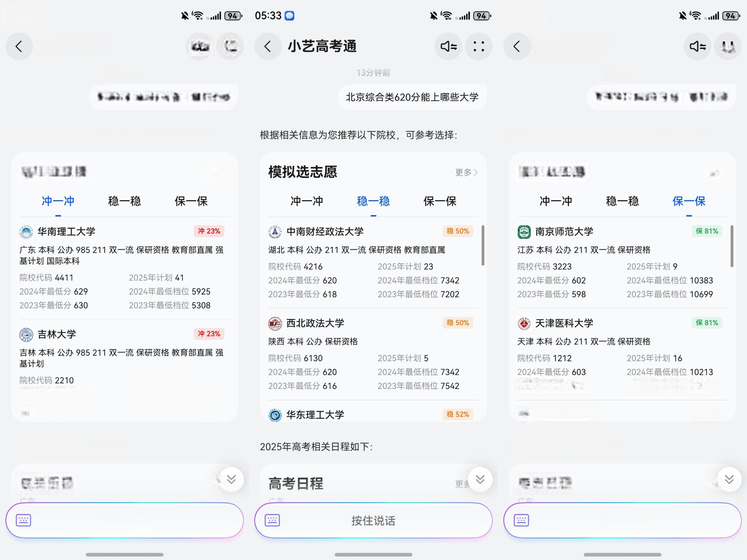Tap the muted-bell icon in the middle status bar
The height and width of the screenshot is (560, 747).
point(433,16)
